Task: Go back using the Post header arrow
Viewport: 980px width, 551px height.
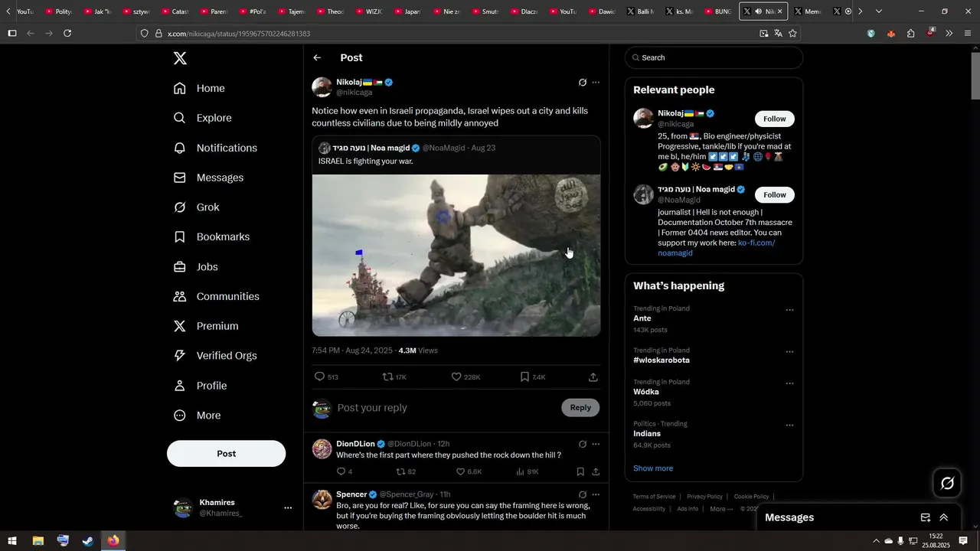Action: click(317, 58)
